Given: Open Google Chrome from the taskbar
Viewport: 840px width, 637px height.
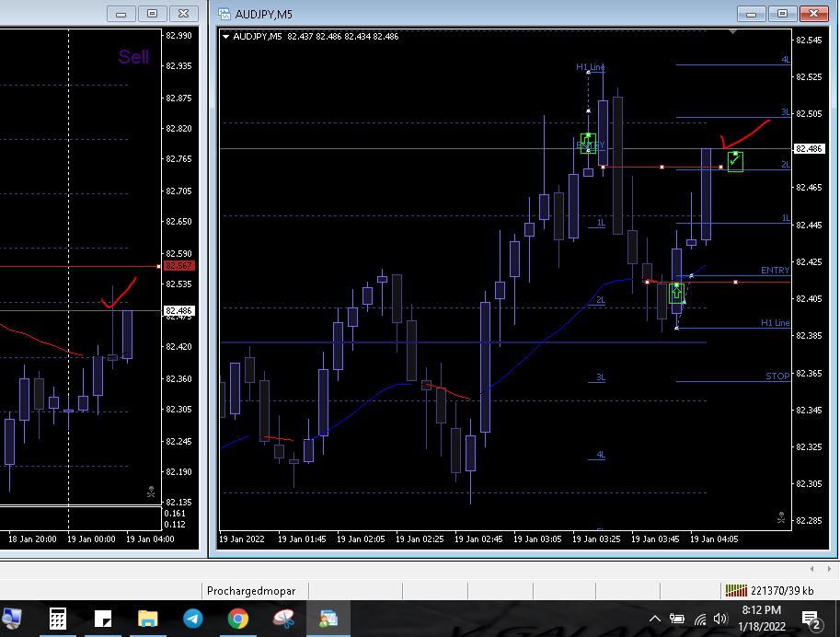Looking at the screenshot, I should (x=238, y=619).
